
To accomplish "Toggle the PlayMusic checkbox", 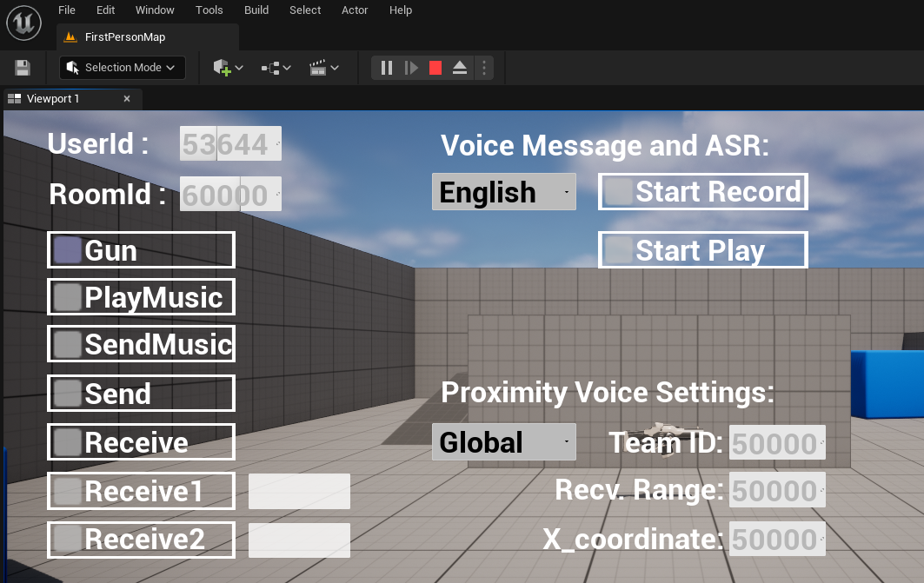I will point(67,297).
